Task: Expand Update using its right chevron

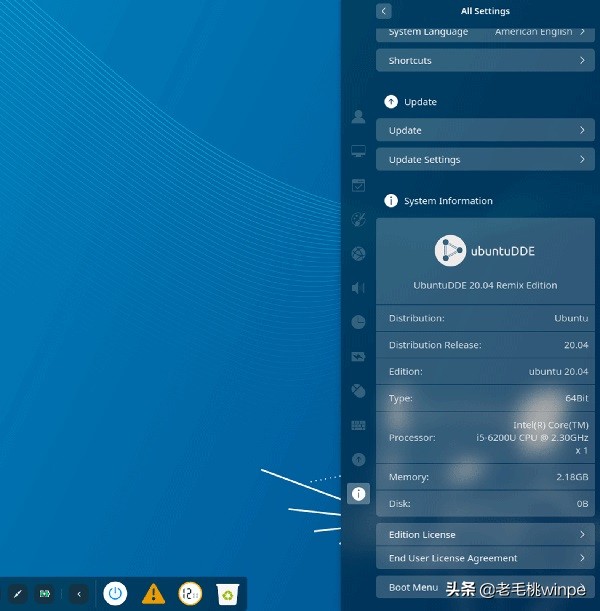Action: coord(582,130)
